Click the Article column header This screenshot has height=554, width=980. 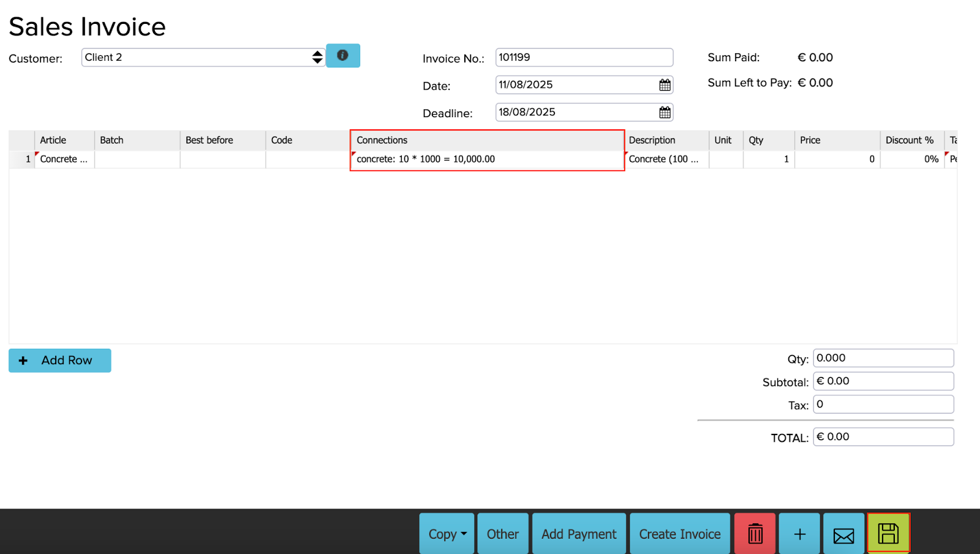64,140
